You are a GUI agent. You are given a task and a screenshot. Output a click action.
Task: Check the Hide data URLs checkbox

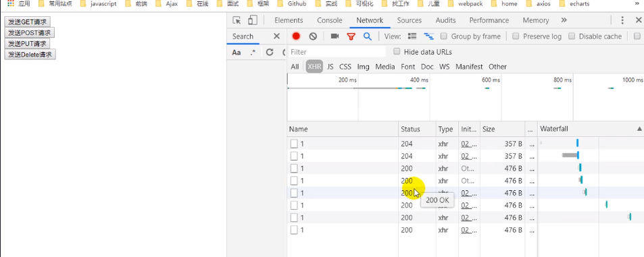(397, 52)
